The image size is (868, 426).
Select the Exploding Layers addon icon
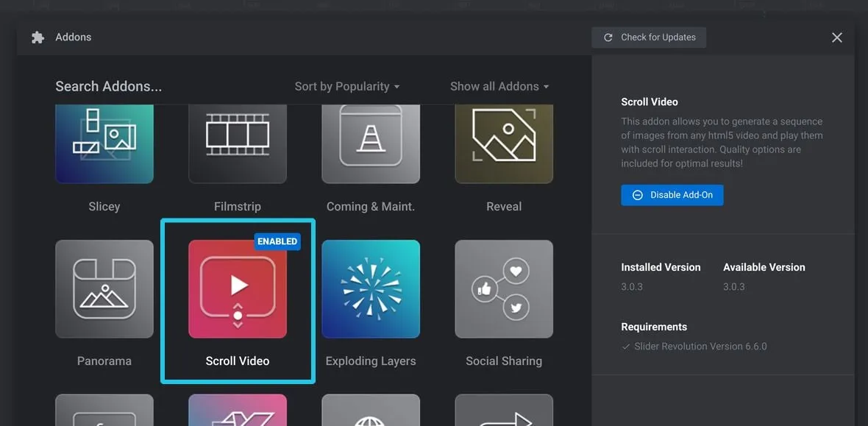[371, 289]
